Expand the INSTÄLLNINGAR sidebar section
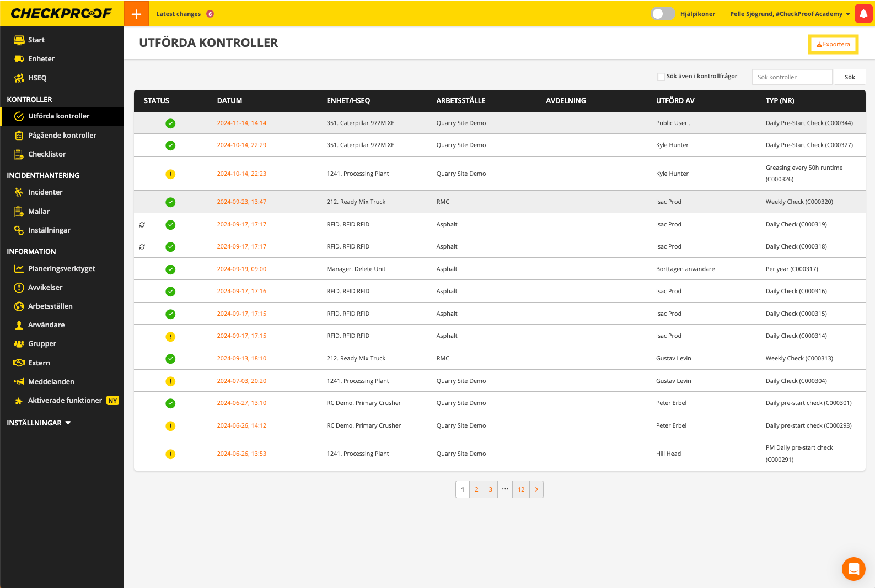 click(39, 423)
